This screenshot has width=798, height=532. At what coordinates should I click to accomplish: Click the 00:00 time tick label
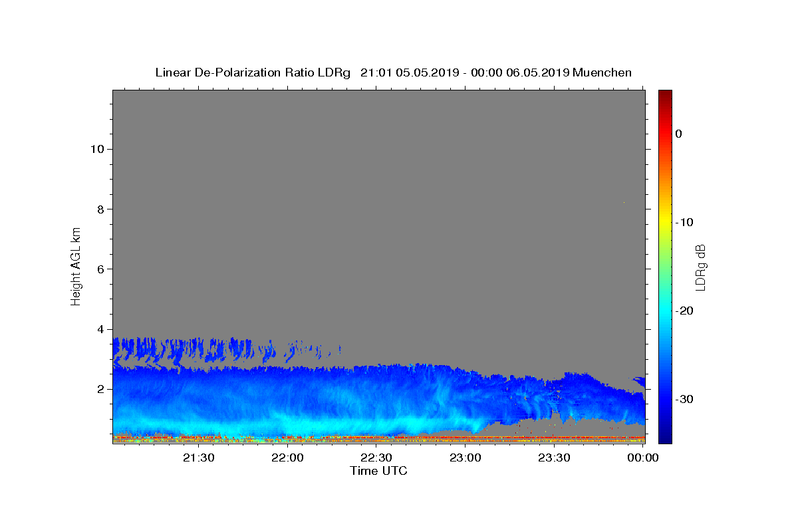(x=643, y=458)
